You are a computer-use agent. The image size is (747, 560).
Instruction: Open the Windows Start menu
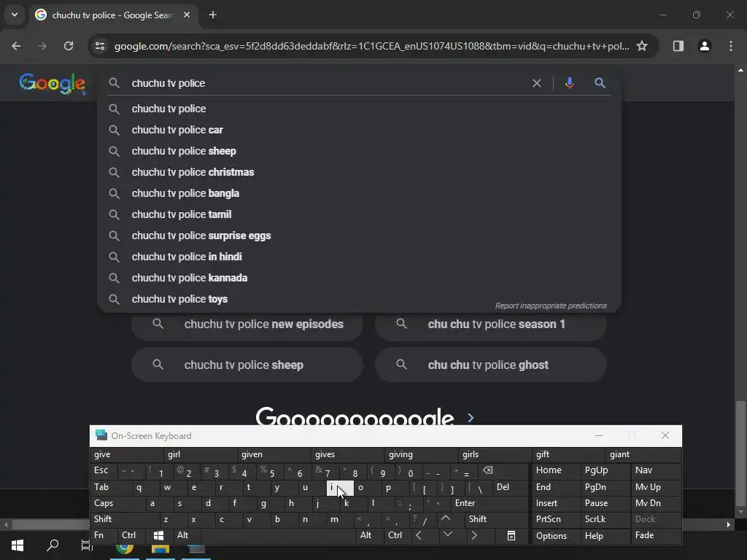[x=18, y=545]
